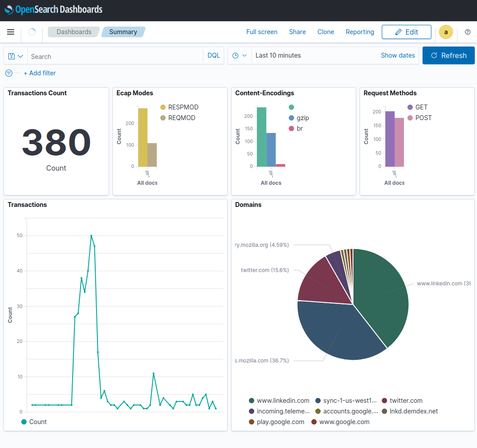Toggle br legend color dot
Image resolution: width=477 pixels, height=448 pixels.
click(291, 129)
